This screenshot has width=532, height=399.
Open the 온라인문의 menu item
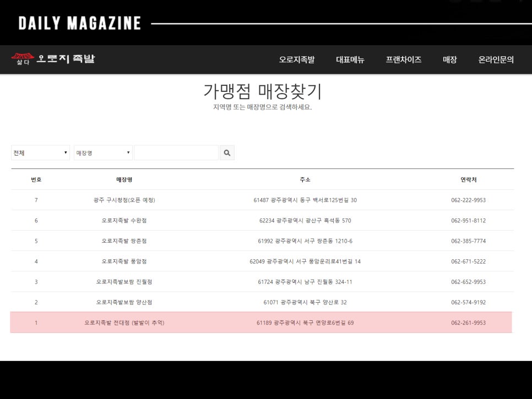pyautogui.click(x=496, y=59)
